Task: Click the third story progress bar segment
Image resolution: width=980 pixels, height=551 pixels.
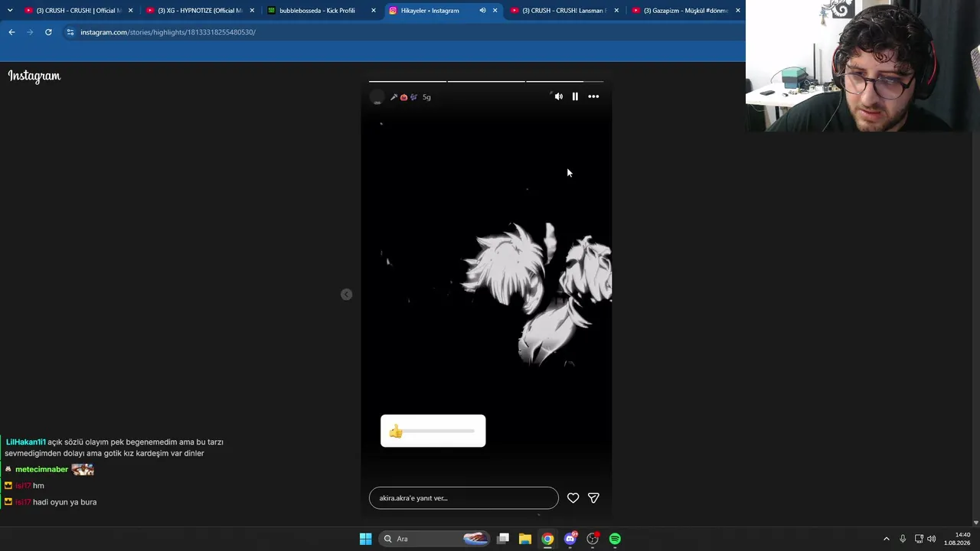Action: tap(564, 81)
